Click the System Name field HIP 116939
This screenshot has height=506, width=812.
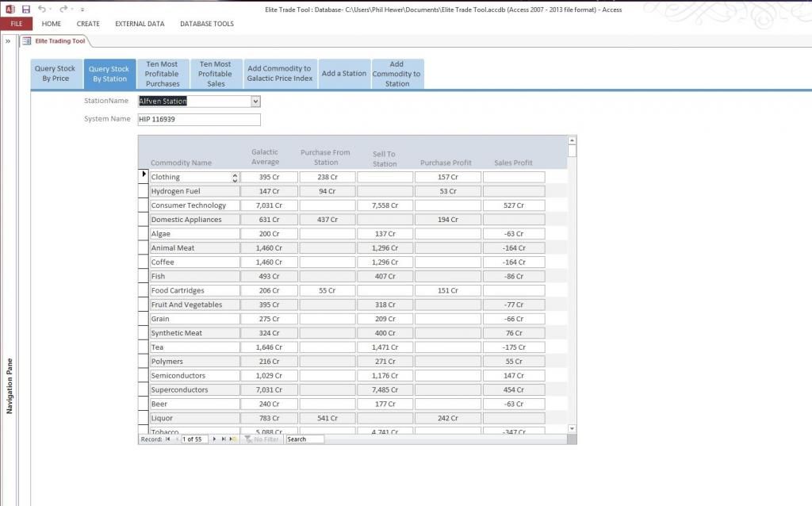pyautogui.click(x=199, y=119)
